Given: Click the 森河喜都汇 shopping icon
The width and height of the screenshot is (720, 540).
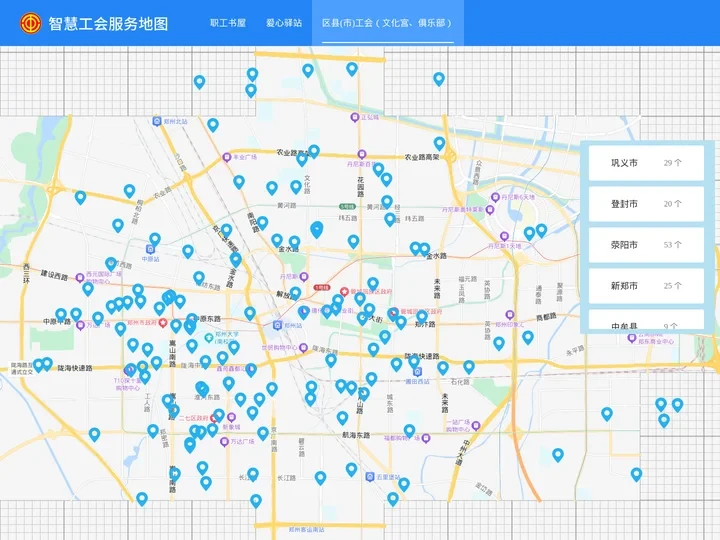Looking at the screenshot, I should coord(251,368).
